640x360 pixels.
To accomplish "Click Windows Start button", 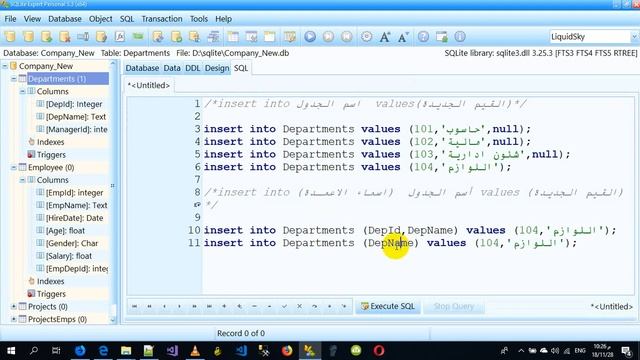I will pos(11,351).
